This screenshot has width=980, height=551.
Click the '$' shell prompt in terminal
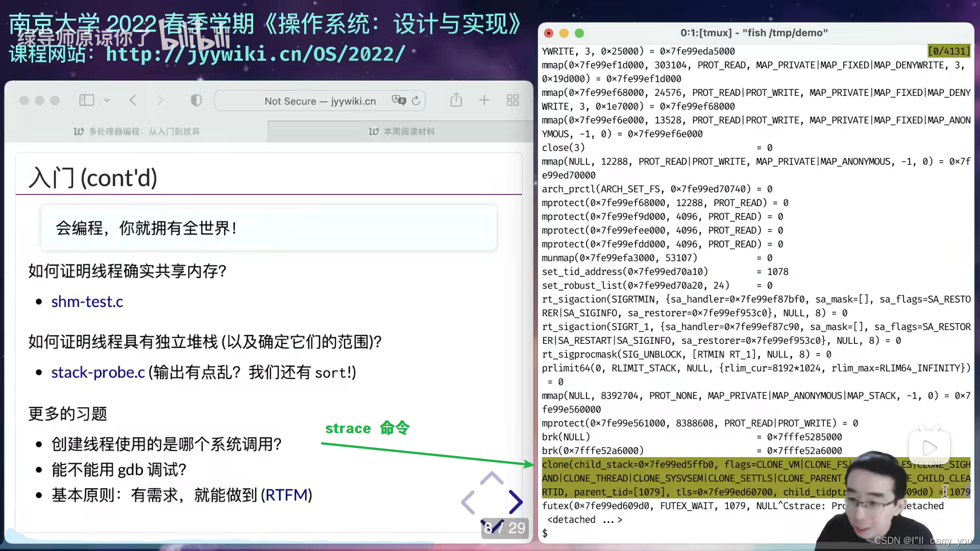click(x=545, y=533)
